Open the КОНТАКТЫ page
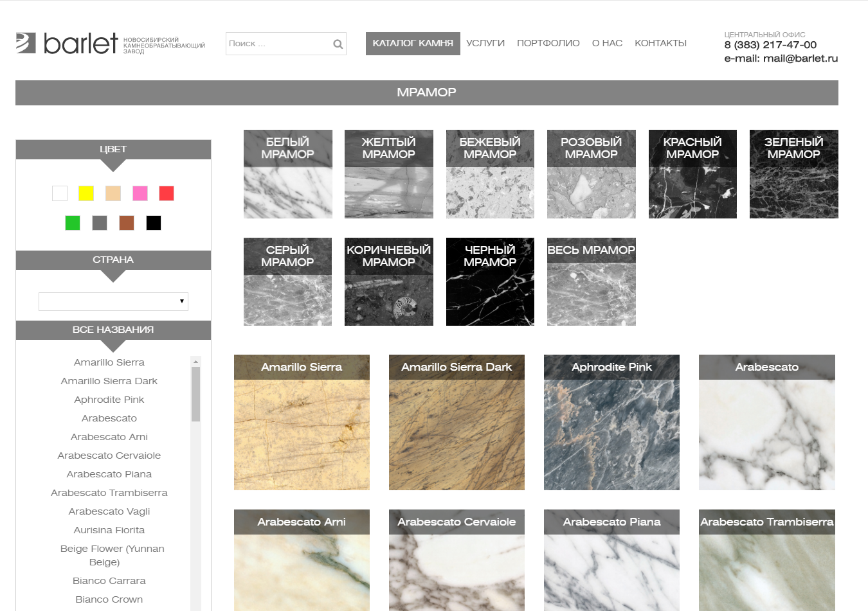This screenshot has height=611, width=868. [x=660, y=44]
